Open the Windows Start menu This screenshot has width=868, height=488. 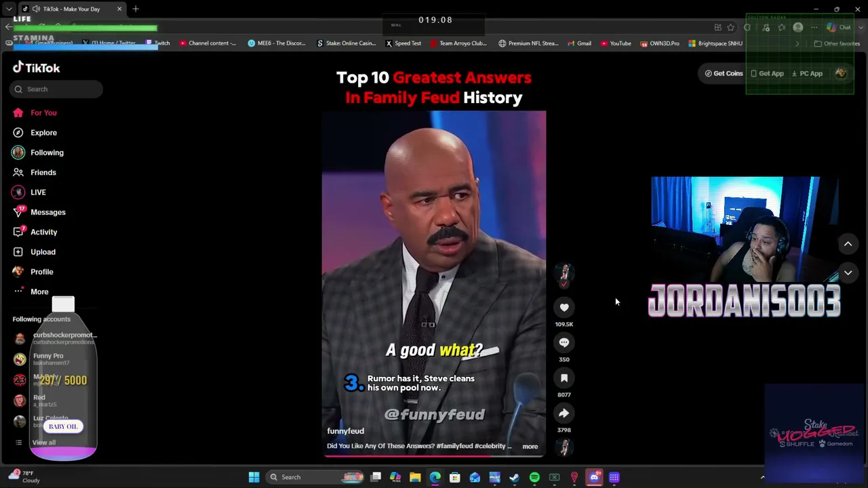254,477
